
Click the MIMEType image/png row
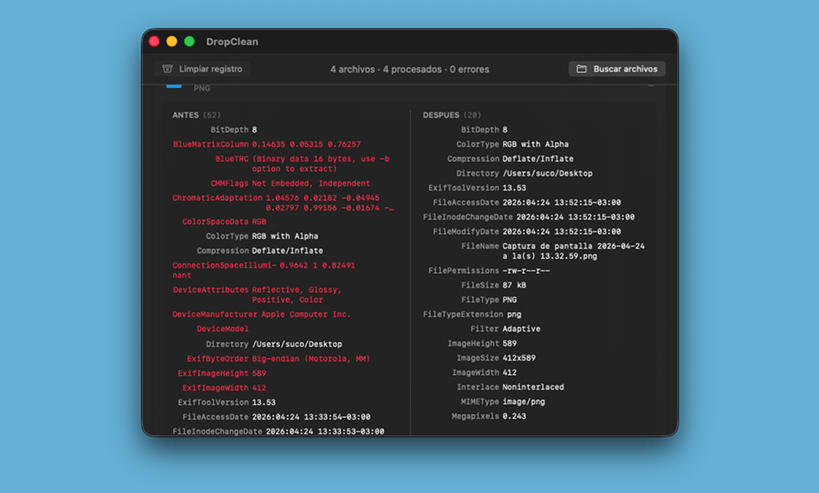503,402
